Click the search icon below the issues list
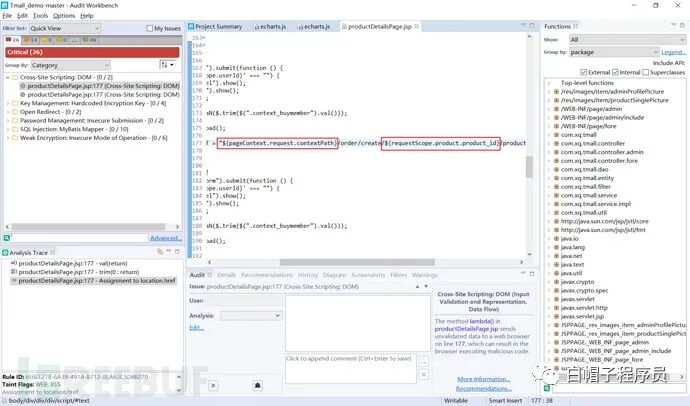 7,238
